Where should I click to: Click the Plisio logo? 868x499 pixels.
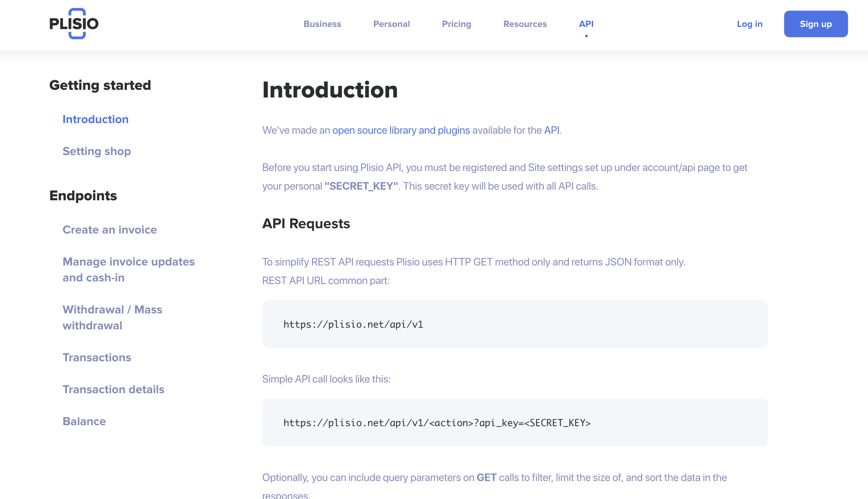(x=74, y=24)
